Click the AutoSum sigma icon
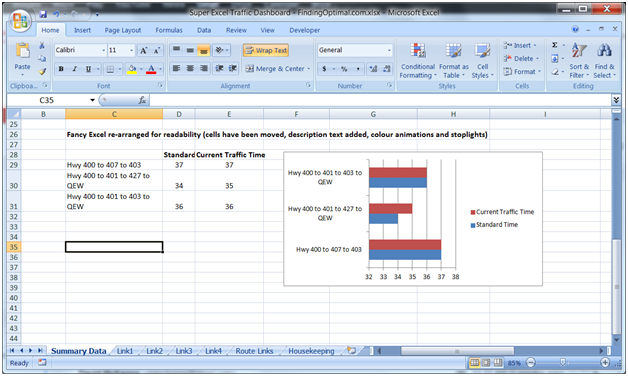 tap(555, 45)
